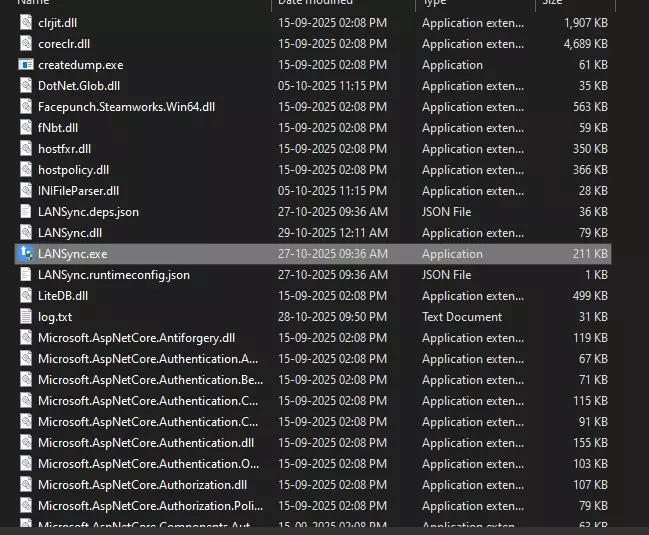This screenshot has height=535, width=649.
Task: Click the 1 KB size cell
Action: click(596, 275)
